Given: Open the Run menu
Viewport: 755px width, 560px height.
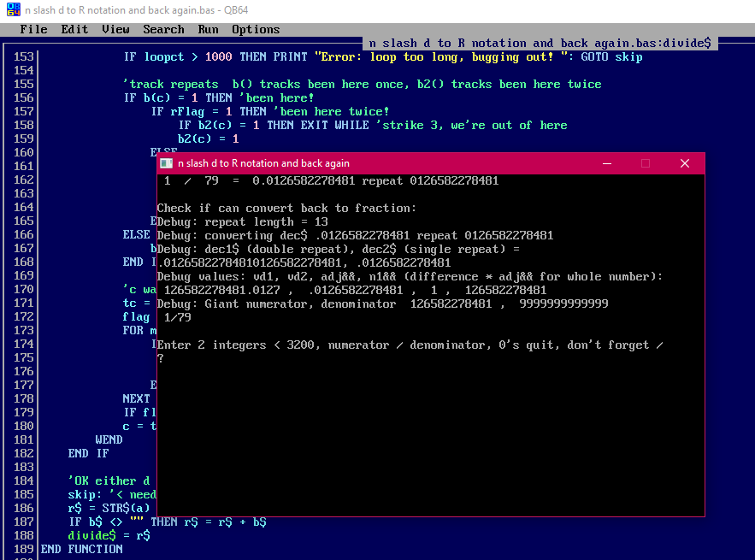Looking at the screenshot, I should 208,29.
